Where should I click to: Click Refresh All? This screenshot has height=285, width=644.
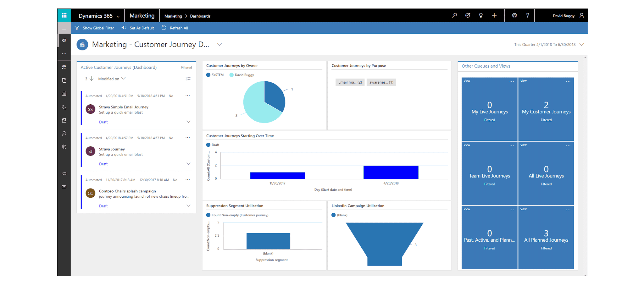point(175,28)
